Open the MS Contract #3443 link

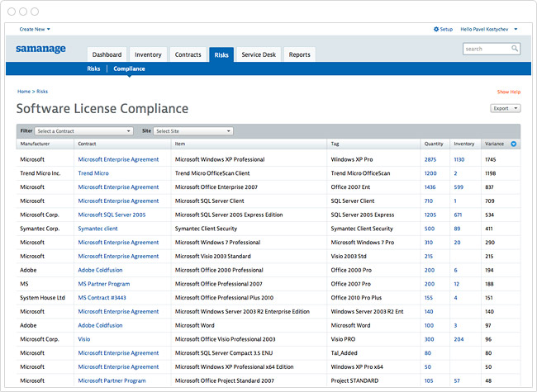(102, 298)
